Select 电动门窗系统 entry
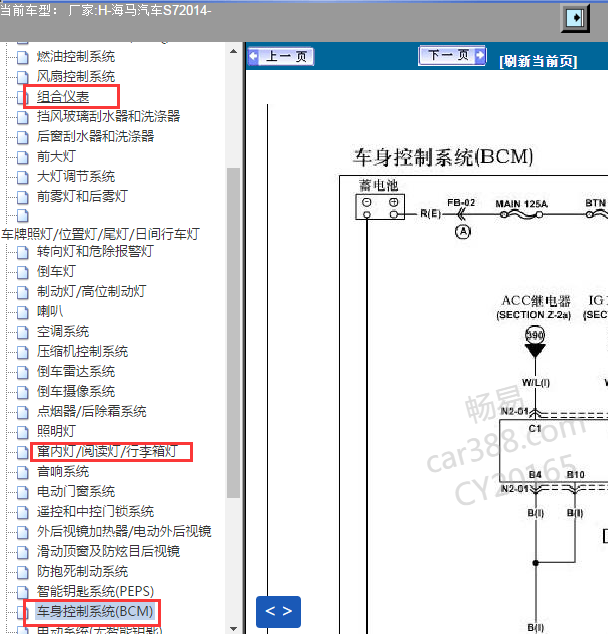608x634 pixels. coord(76,491)
